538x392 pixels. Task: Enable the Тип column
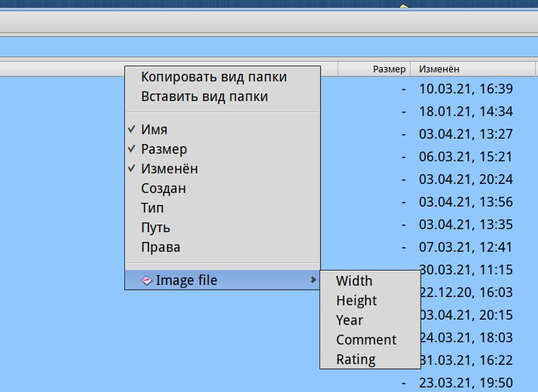[x=223, y=207]
